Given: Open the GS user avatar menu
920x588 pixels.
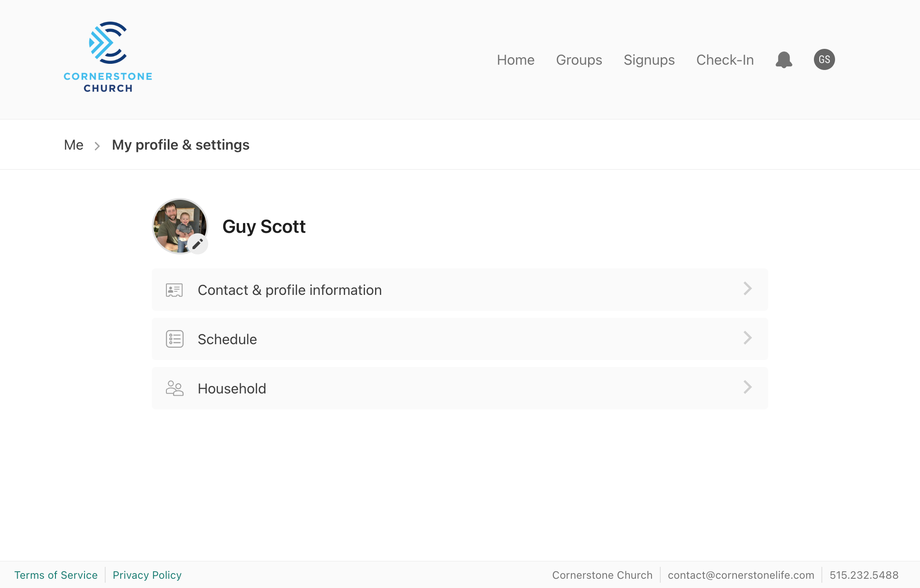Looking at the screenshot, I should [824, 59].
